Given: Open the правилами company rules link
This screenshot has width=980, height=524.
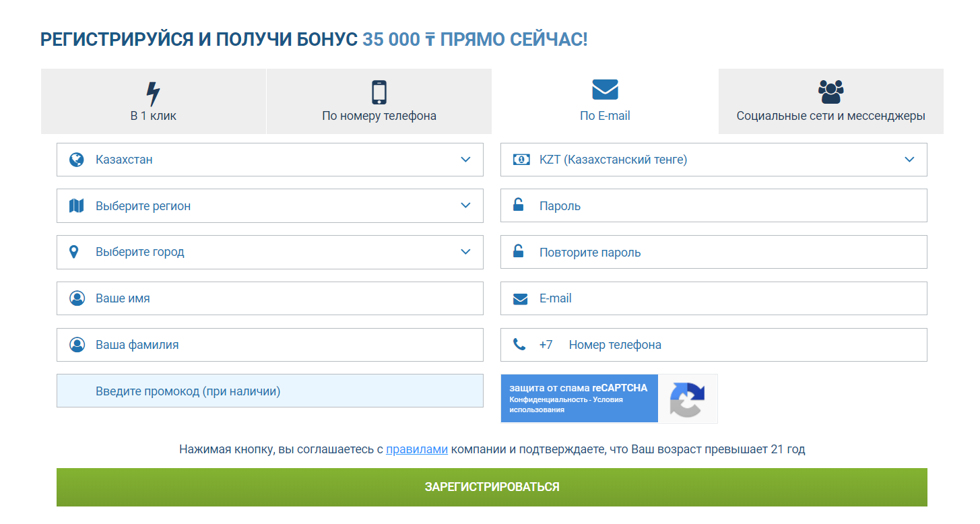Looking at the screenshot, I should (416, 449).
